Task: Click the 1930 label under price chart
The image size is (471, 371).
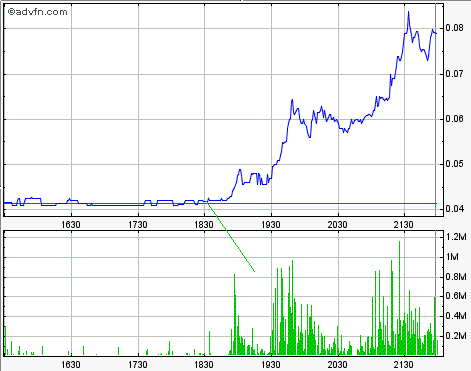Action: (x=271, y=225)
